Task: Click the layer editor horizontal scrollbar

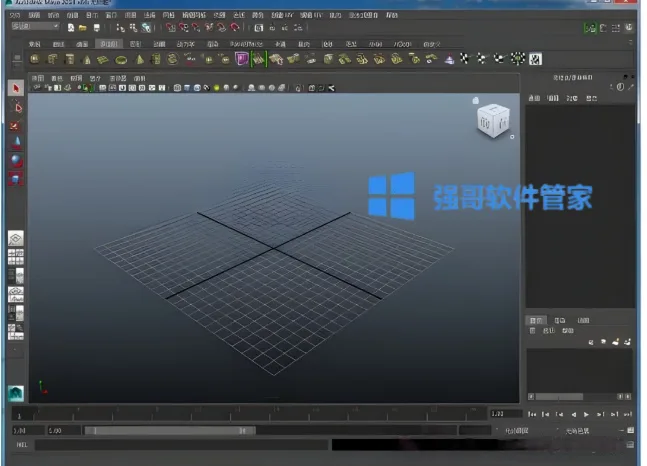Action: click(x=559, y=397)
